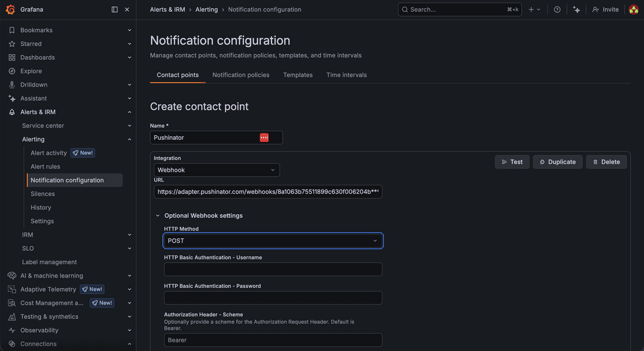Expand the Dashboards section chevron

point(129,57)
